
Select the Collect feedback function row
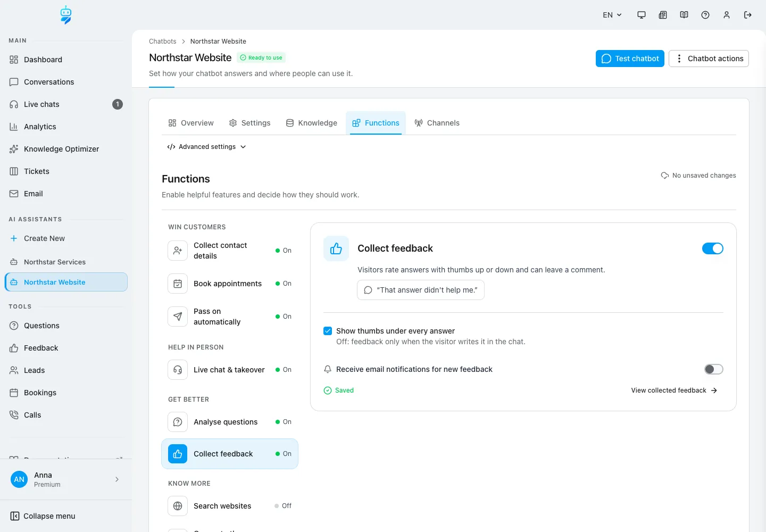(230, 454)
